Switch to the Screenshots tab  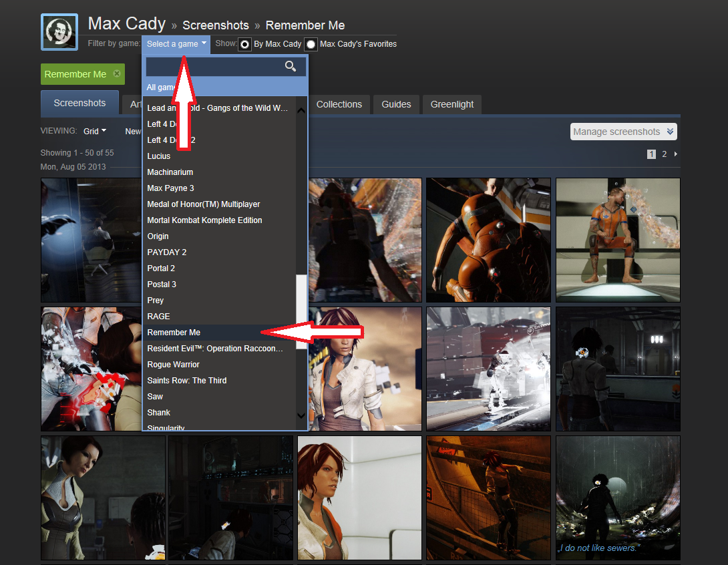pyautogui.click(x=80, y=103)
